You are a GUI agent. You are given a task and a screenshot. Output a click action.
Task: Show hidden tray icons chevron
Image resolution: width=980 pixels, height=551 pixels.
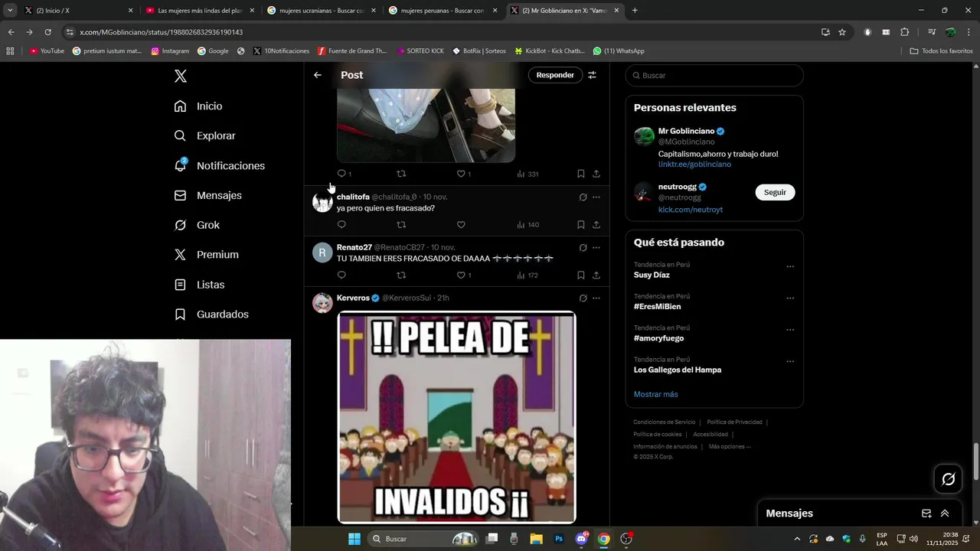[796, 539]
